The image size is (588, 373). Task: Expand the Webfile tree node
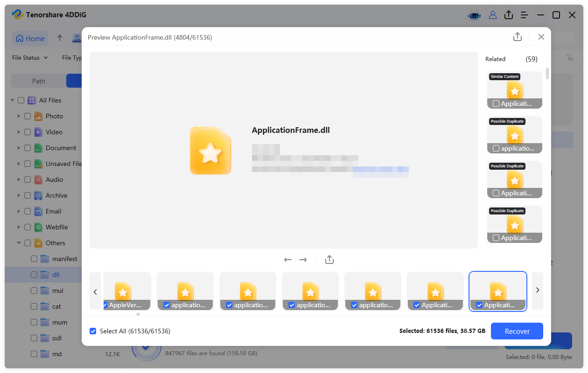point(19,227)
